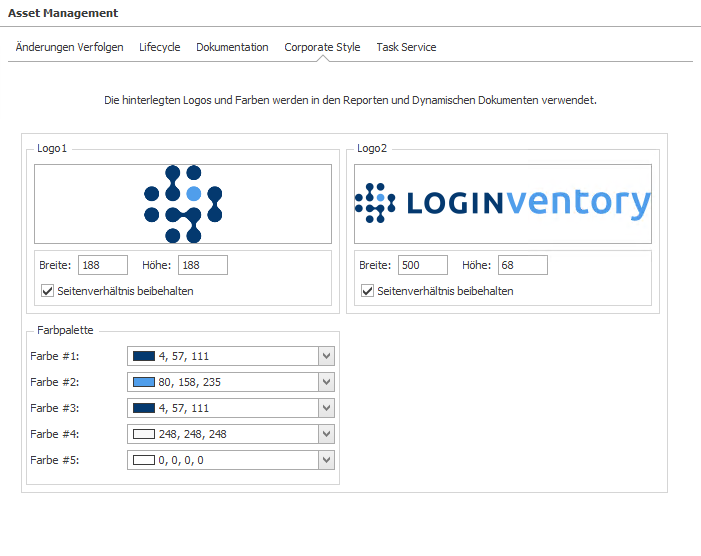Click the Logo2 LOGINventory image preview

pos(503,204)
